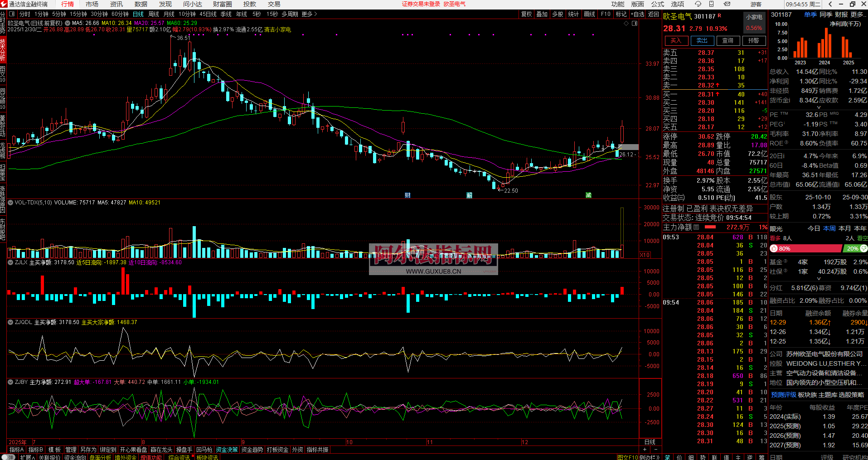Click the blue 卖出 button
This screenshot has height=460, width=868.
(702, 41)
